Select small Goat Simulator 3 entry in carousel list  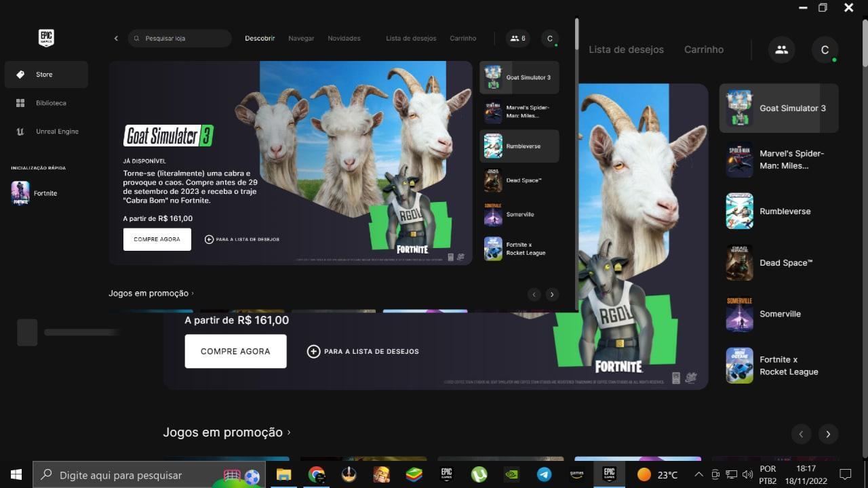[x=519, y=77]
